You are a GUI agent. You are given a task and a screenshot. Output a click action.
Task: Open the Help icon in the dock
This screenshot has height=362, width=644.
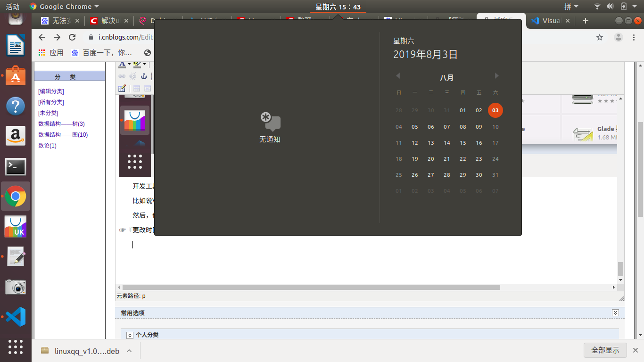pos(16,106)
